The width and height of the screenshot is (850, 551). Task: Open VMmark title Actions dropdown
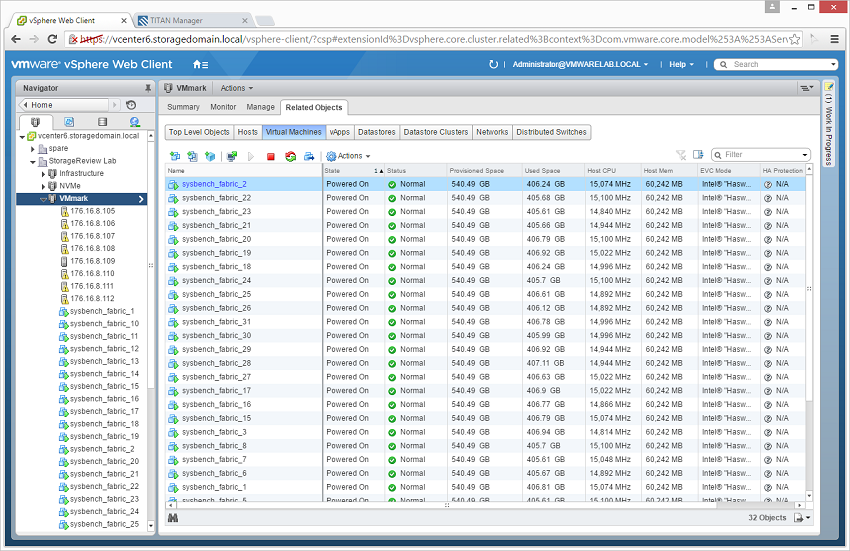click(x=236, y=88)
